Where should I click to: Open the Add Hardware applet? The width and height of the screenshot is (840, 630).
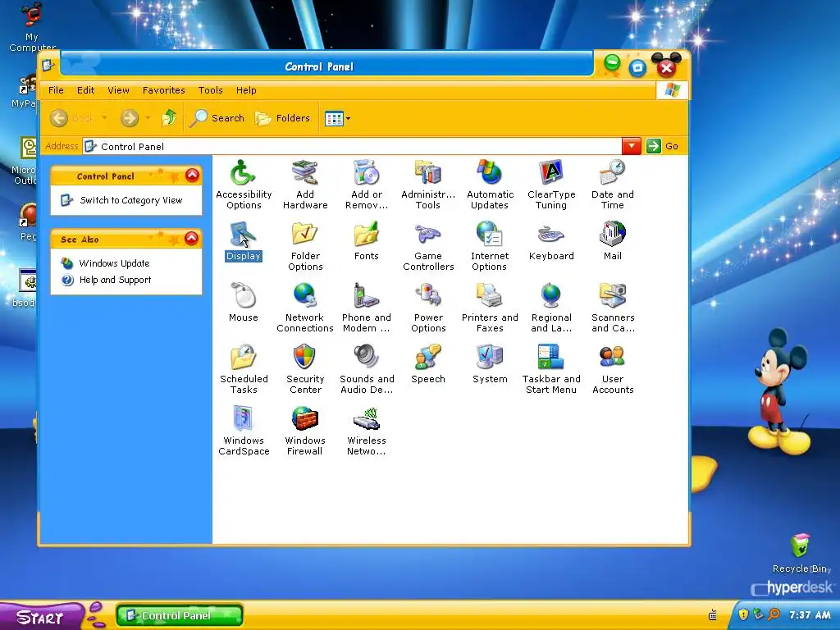click(x=305, y=185)
